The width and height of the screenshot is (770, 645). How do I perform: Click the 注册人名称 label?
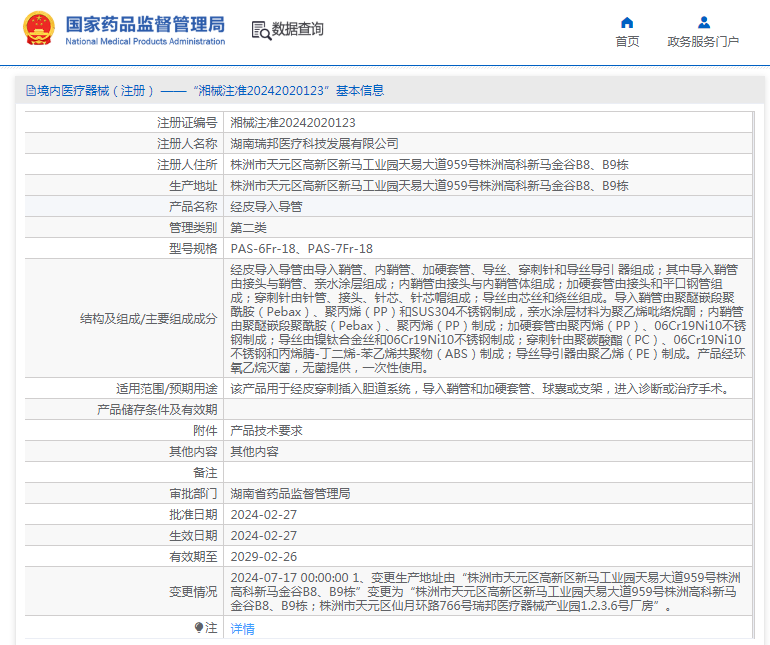point(187,143)
